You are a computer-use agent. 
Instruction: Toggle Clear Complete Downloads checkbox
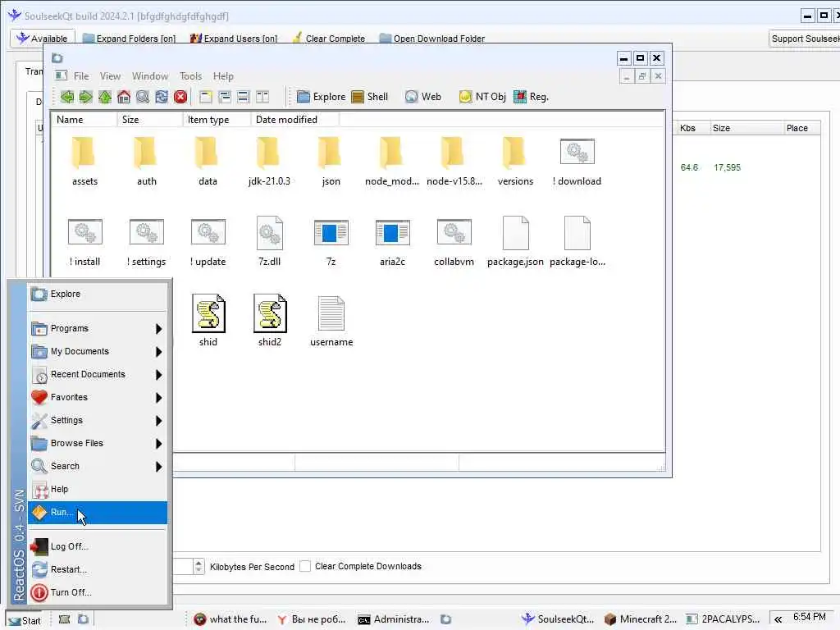click(x=305, y=566)
